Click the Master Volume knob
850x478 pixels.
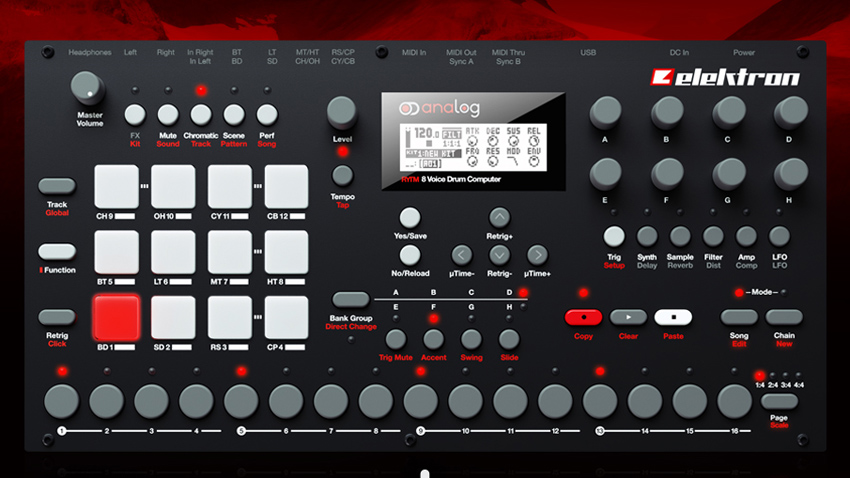coord(87,89)
